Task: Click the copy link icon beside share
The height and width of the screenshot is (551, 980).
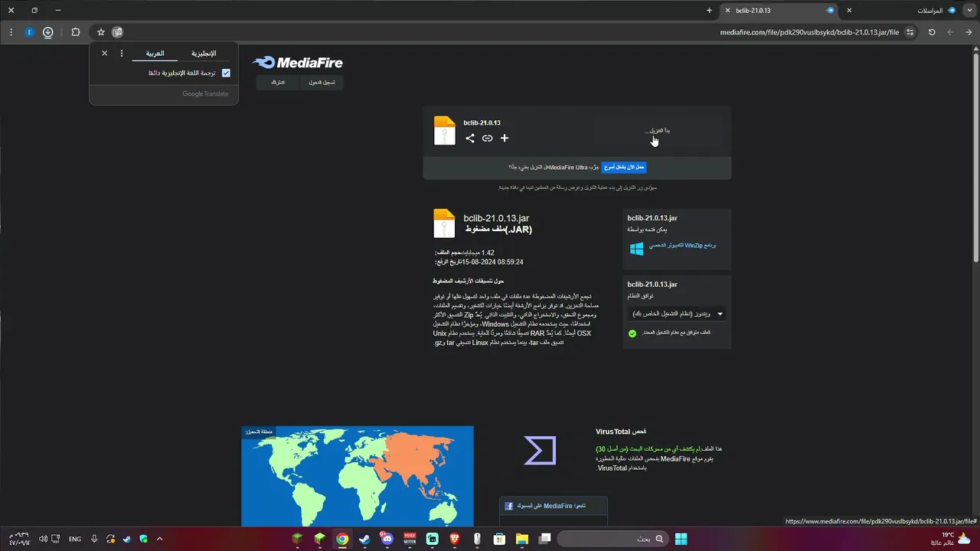Action: [487, 139]
